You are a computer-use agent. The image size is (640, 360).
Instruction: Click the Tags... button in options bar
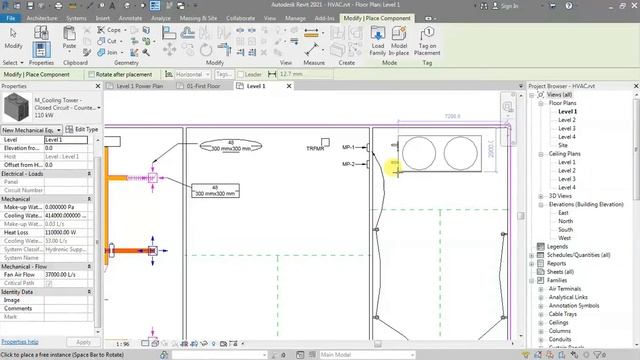pyautogui.click(x=224, y=74)
